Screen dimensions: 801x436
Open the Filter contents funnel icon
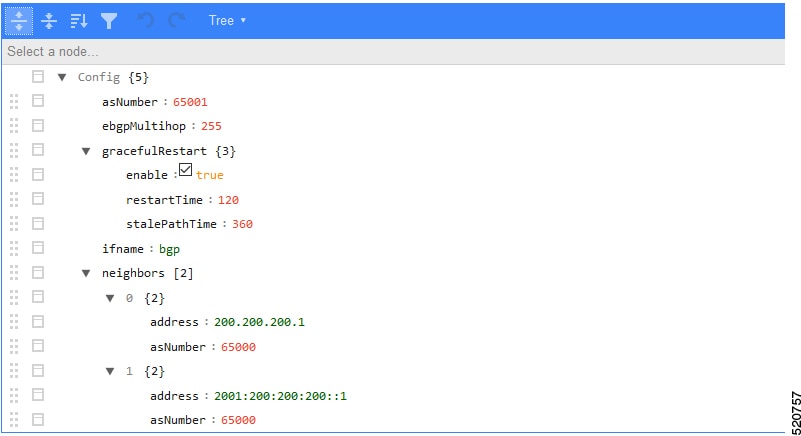pos(109,21)
